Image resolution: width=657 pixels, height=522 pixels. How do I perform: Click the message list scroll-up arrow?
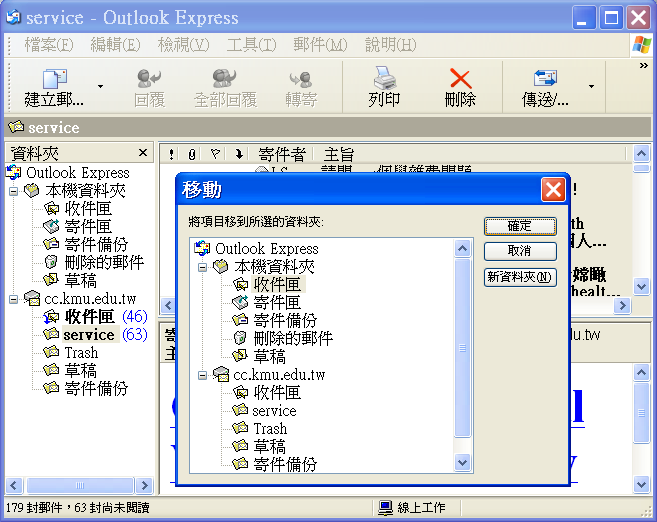coord(641,153)
